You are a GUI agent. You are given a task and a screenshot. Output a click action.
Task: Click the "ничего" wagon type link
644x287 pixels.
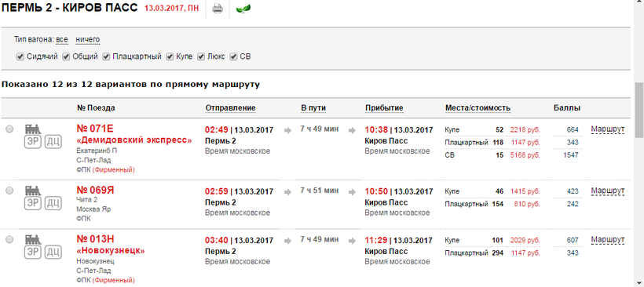88,40
